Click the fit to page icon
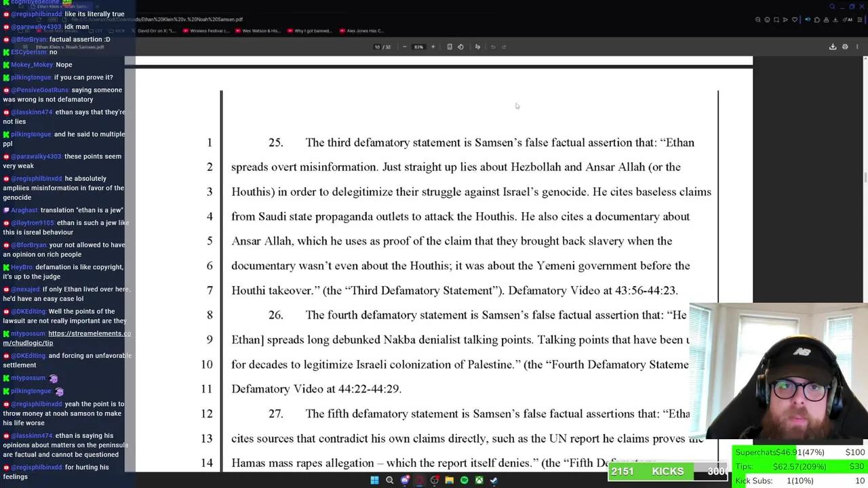 click(450, 47)
